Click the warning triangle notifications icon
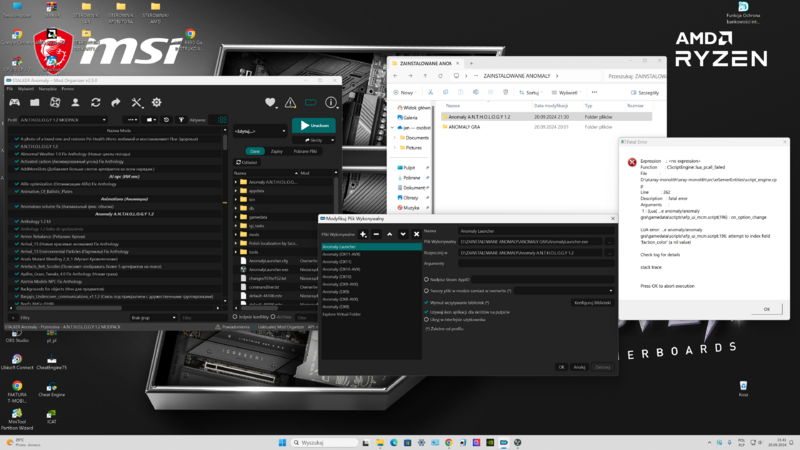The height and width of the screenshot is (450, 800). point(290,102)
